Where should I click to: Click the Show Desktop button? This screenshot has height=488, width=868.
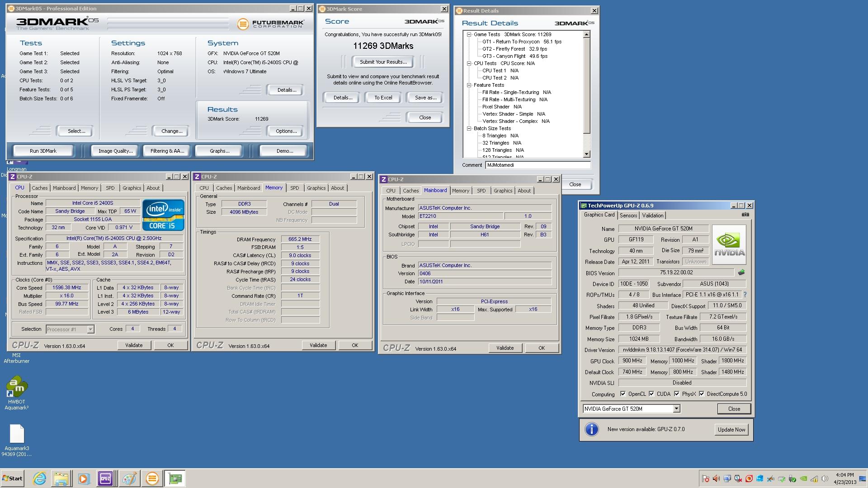863,479
